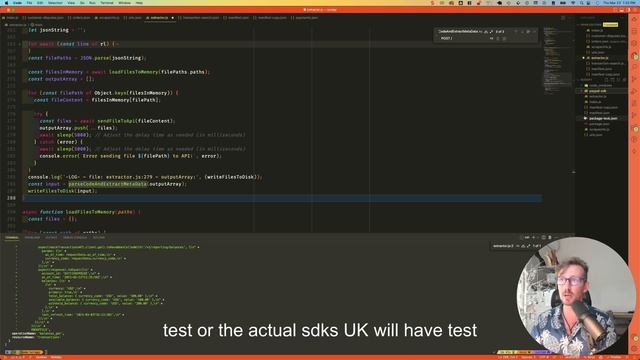The width and height of the screenshot is (640, 360).
Task: Click the split editor icon
Action: (x=563, y=18)
